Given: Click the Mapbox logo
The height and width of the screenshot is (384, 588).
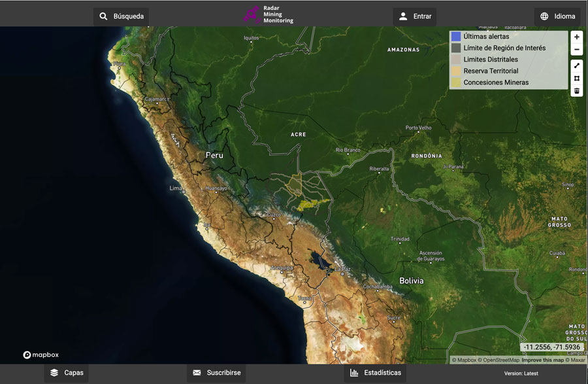Looking at the screenshot, I should pos(41,355).
